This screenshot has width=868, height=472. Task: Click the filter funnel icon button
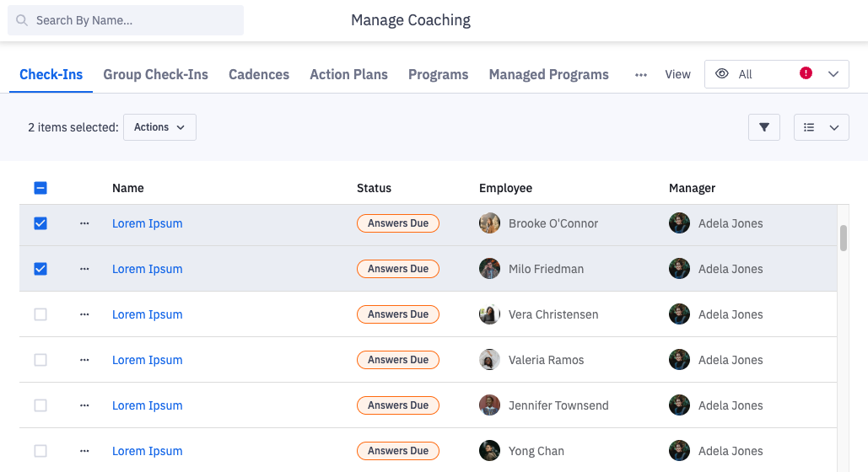click(x=764, y=127)
